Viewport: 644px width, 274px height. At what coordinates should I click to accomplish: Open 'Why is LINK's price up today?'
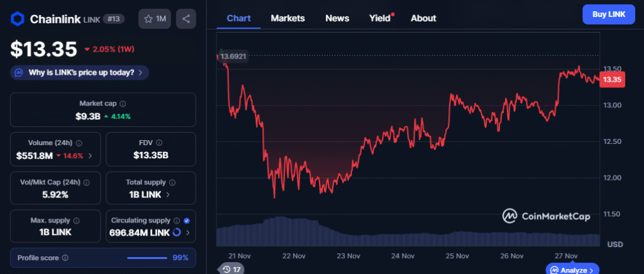click(80, 72)
